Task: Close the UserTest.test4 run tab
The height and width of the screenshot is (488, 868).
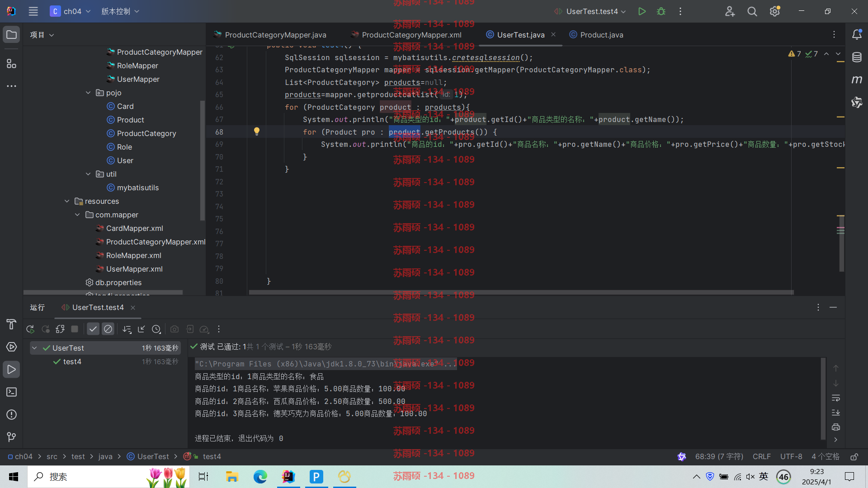Action: pos(133,308)
